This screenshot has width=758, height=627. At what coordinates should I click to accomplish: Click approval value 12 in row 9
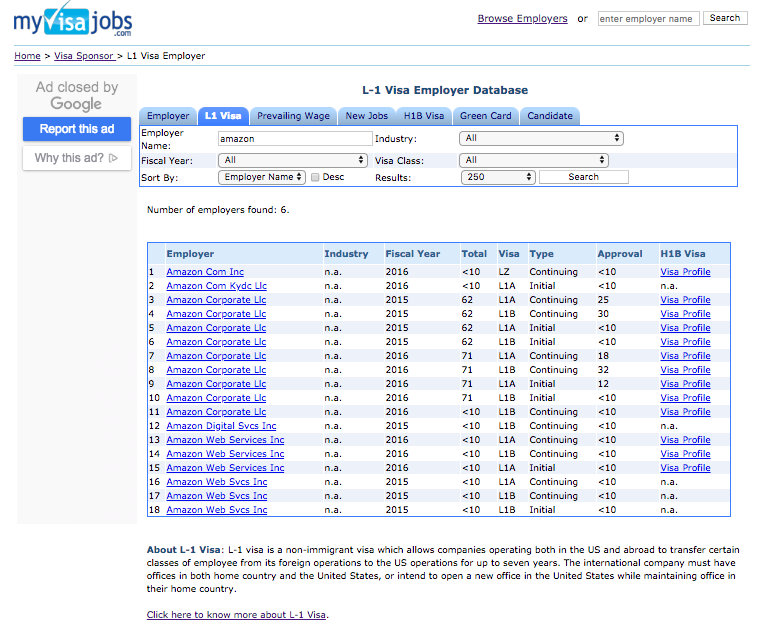[603, 384]
